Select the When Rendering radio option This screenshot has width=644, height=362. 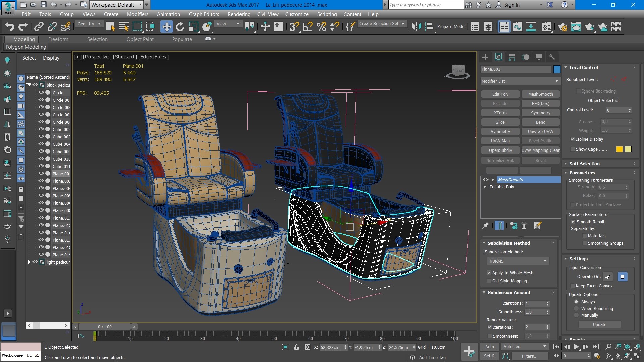tap(576, 309)
